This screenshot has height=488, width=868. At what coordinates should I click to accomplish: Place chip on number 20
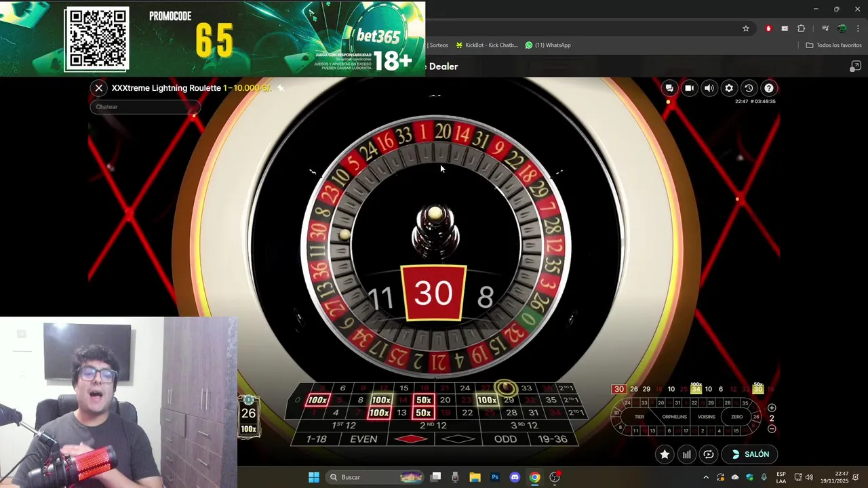[x=445, y=400]
